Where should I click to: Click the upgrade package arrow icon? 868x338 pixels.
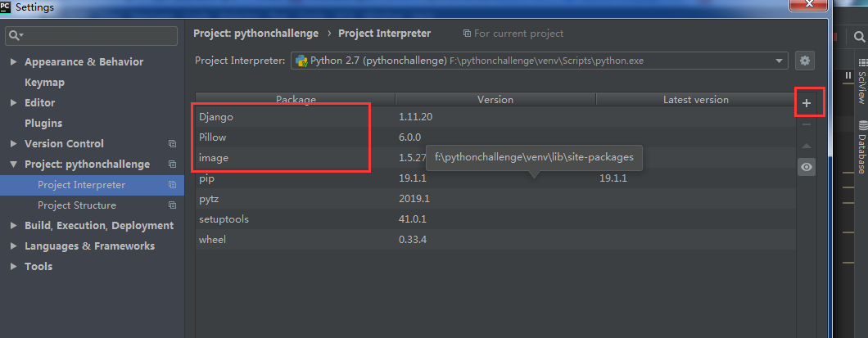[807, 146]
